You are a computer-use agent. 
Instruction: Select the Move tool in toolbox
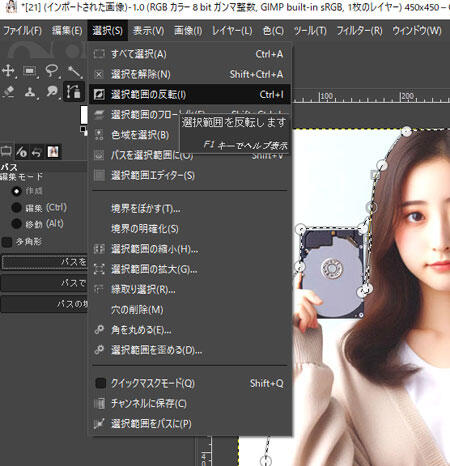(x=8, y=71)
